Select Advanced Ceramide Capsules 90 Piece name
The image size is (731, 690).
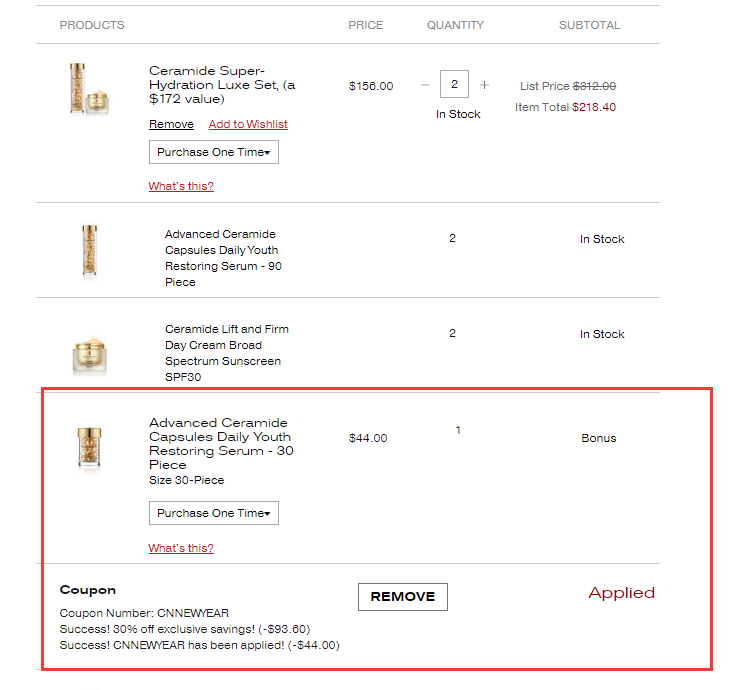[x=223, y=258]
